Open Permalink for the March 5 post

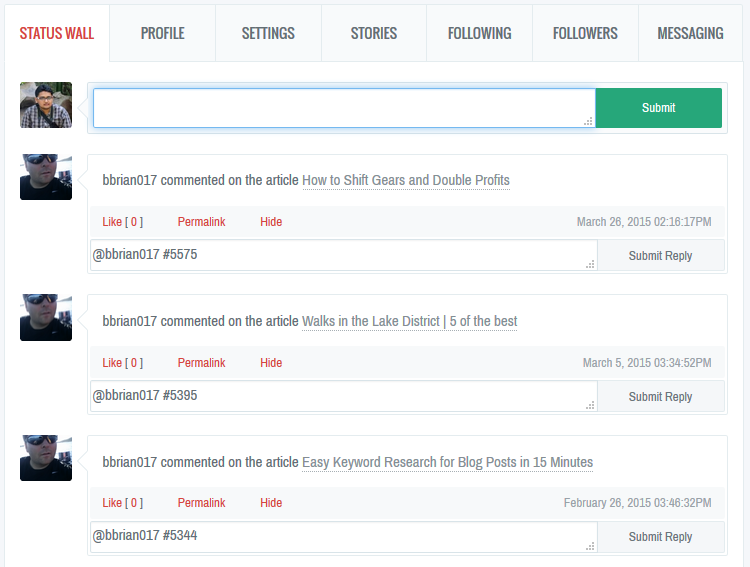[x=201, y=363]
